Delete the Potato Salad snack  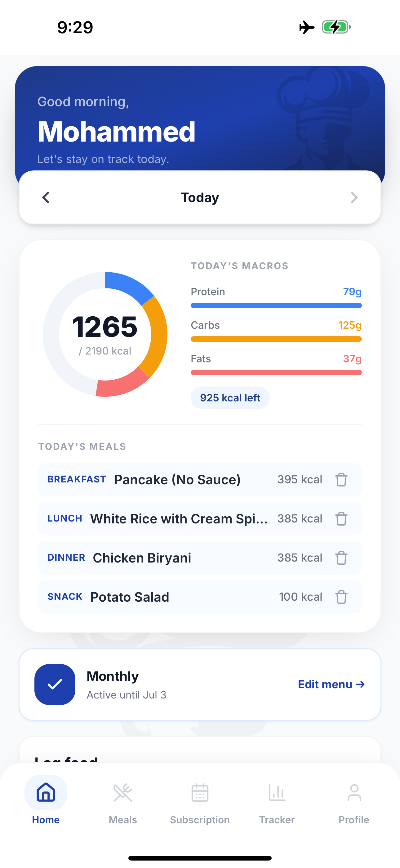pyautogui.click(x=341, y=597)
